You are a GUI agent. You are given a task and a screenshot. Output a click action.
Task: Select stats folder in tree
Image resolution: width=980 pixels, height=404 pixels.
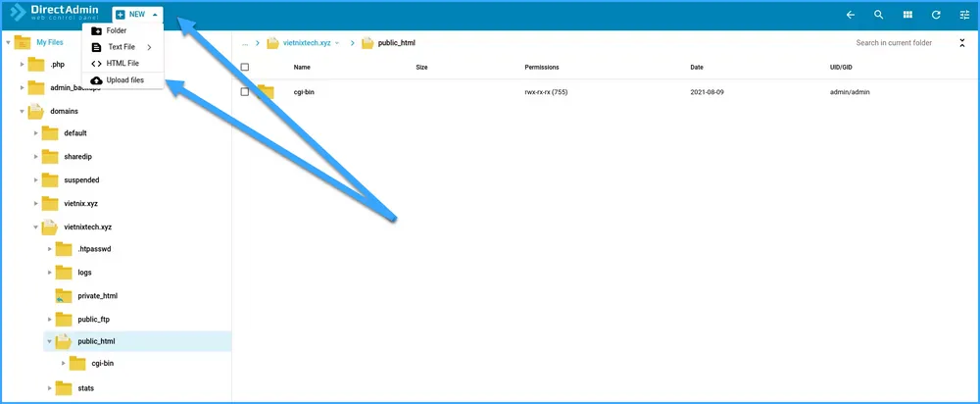point(85,388)
